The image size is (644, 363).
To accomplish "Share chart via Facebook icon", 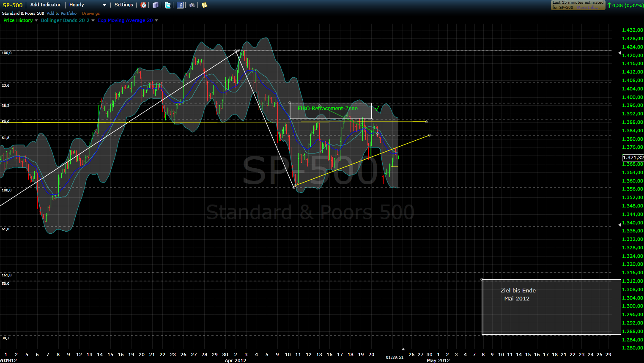I will coord(180,5).
